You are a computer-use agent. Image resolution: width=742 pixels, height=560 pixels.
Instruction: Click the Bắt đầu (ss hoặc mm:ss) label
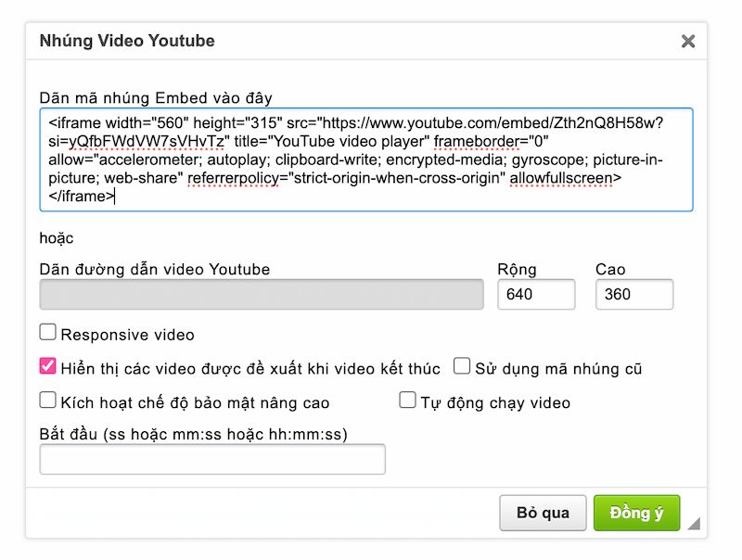tap(199, 434)
